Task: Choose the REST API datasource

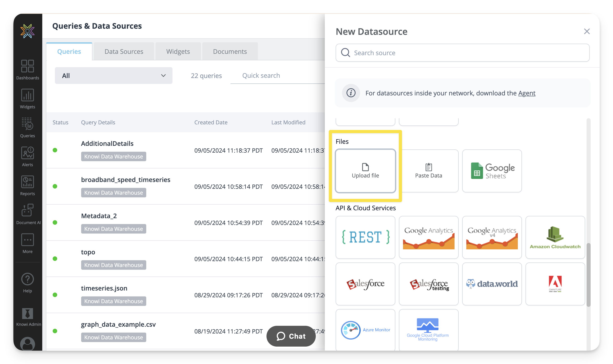Action: pyautogui.click(x=365, y=237)
